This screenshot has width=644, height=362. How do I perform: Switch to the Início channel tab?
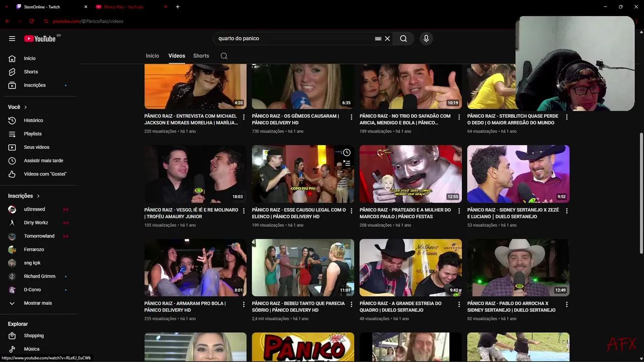tap(152, 56)
